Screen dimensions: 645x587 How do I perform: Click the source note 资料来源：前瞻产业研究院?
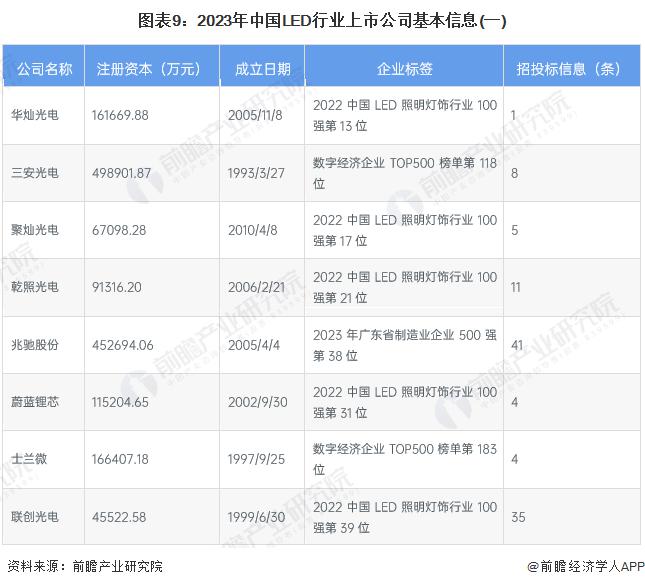(85, 566)
